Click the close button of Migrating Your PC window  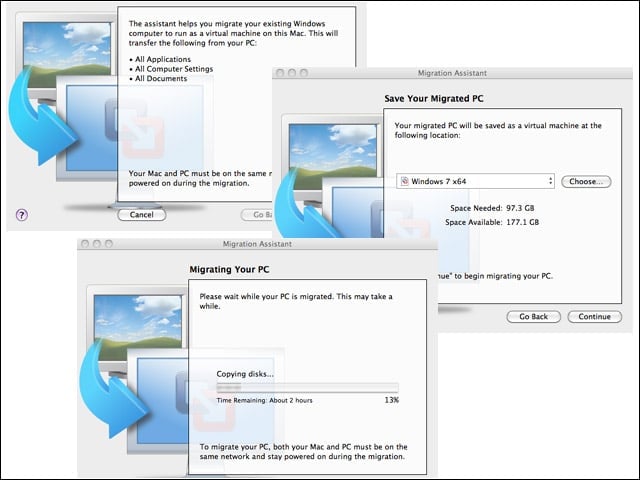click(85, 244)
